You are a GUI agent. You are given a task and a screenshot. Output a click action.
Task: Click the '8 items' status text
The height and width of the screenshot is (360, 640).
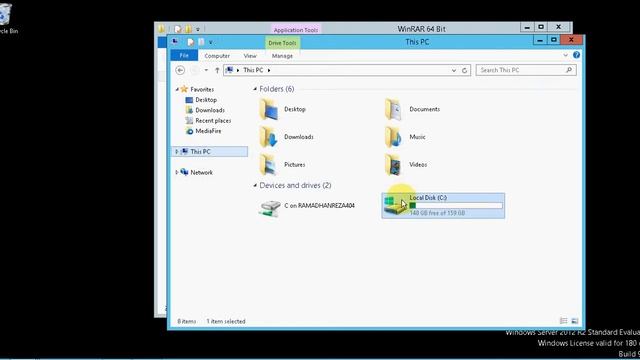187,322
